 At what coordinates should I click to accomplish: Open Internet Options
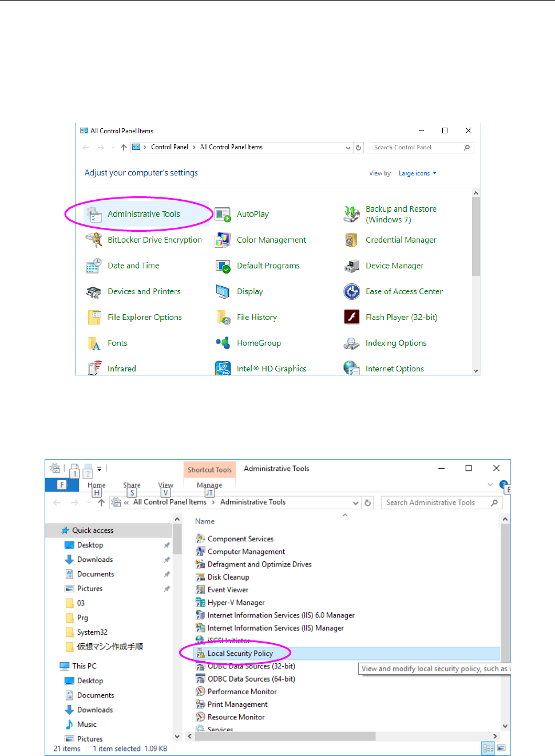click(384, 368)
